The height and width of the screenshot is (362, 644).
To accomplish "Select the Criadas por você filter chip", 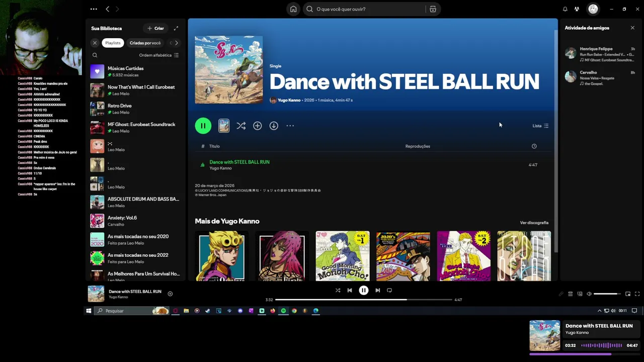I will (145, 43).
